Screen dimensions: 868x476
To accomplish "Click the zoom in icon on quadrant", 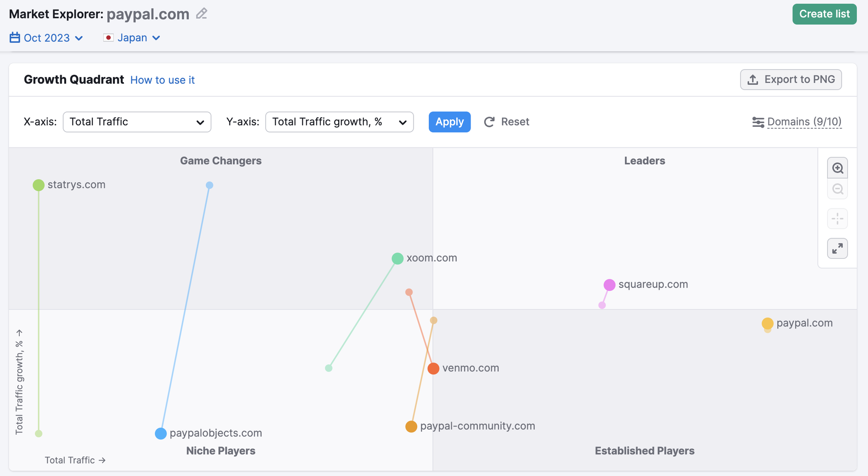I will [x=837, y=170].
